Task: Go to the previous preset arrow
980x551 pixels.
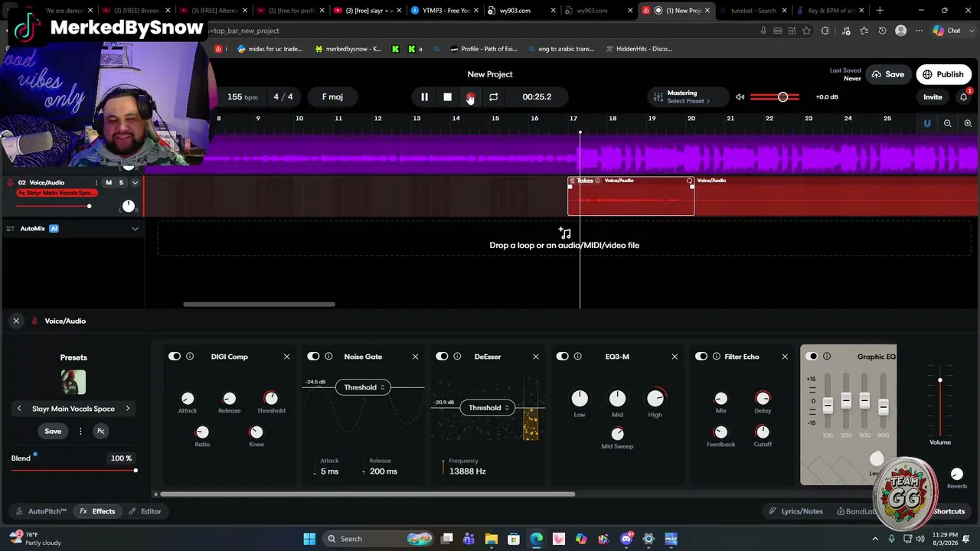Action: pos(19,409)
